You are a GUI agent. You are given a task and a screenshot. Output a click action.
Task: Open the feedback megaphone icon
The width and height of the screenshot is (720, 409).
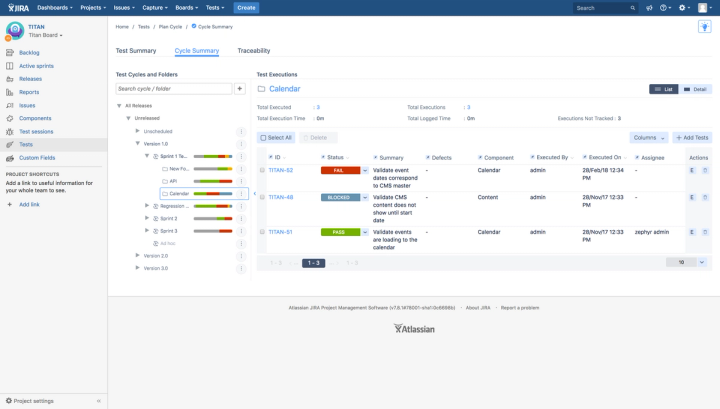pos(649,8)
